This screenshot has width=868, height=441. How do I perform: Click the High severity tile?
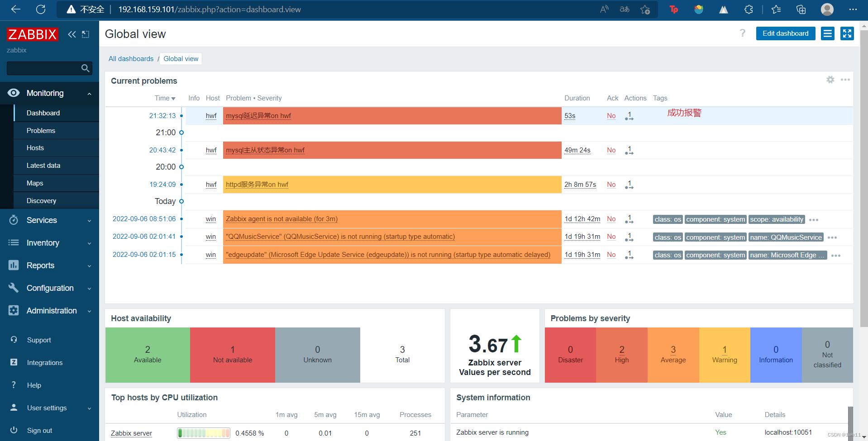click(622, 355)
